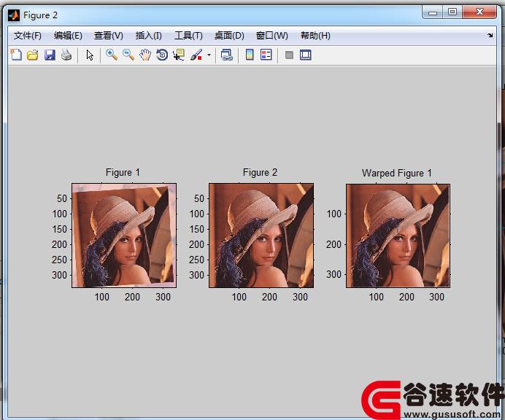505x420 pixels.
Task: Click the 'Figure 1' axes title
Action: 123,173
